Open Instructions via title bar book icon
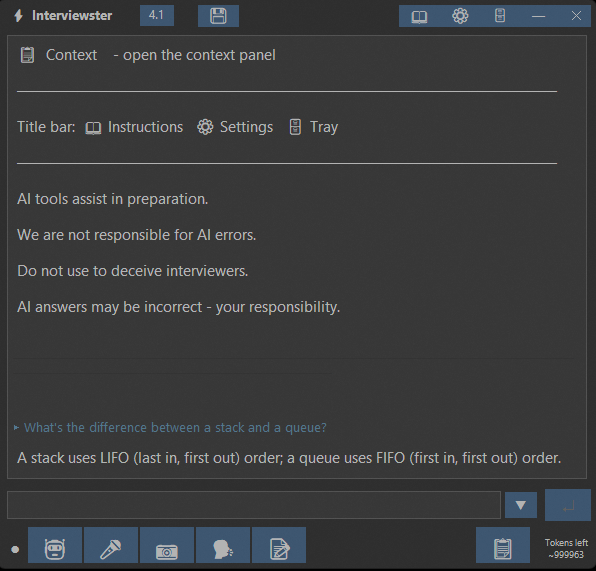Screen dimensions: 596x571 (419, 16)
